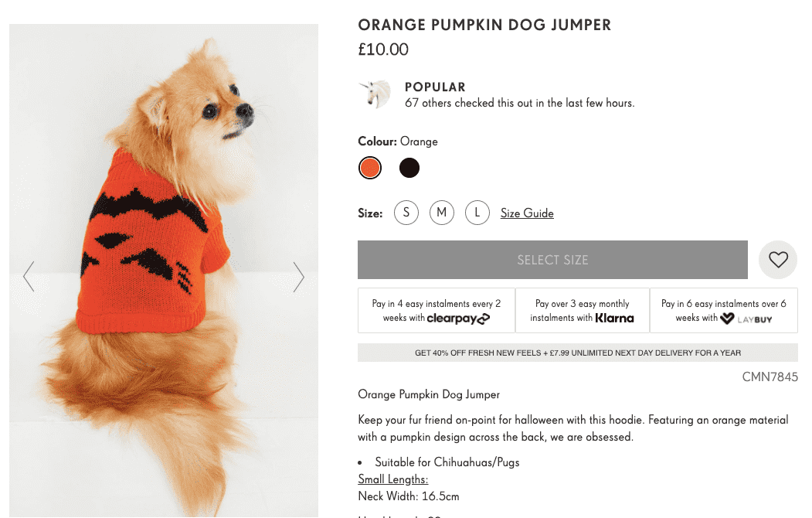Pick the orange colour swatch

pyautogui.click(x=370, y=168)
